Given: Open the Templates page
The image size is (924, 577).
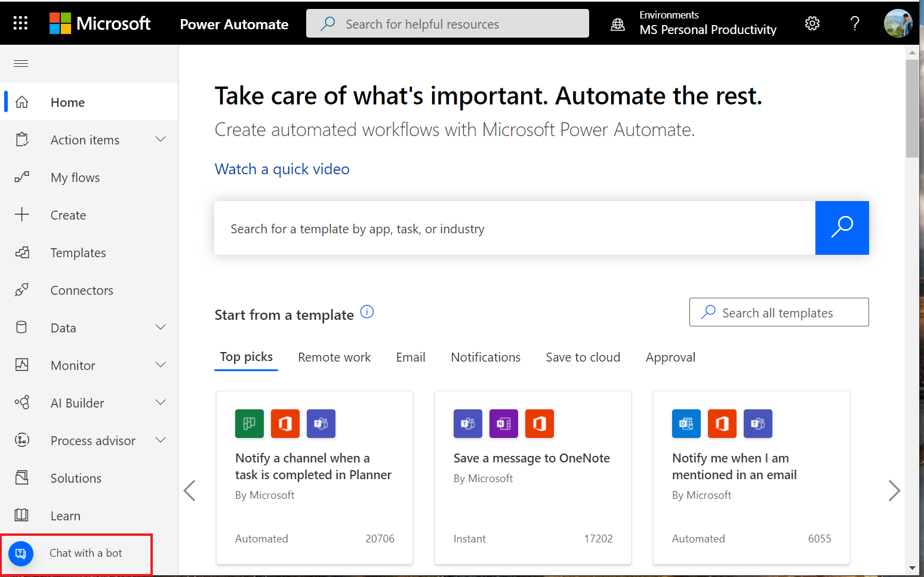Looking at the screenshot, I should coord(78,252).
